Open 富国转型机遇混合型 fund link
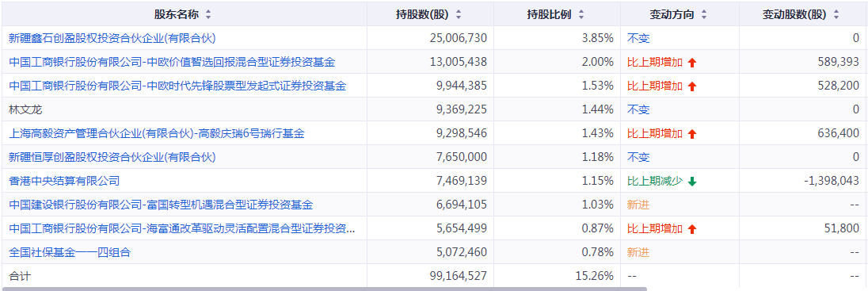Viewport: 868px width, 291px height. tap(161, 205)
